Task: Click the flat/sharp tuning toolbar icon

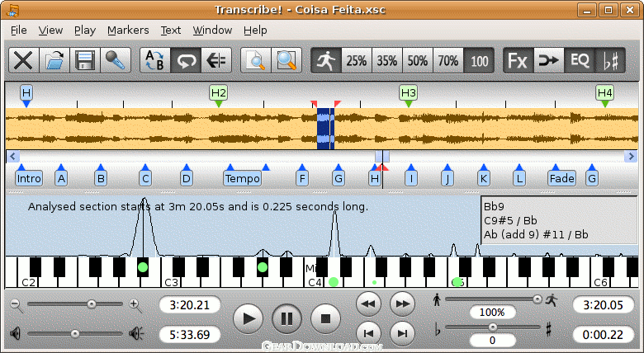Action: click(610, 61)
